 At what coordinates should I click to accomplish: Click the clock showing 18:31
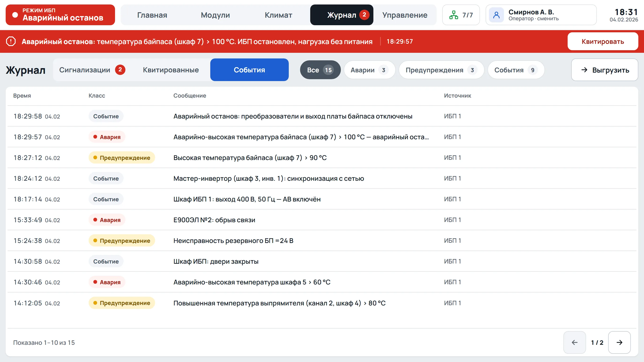[x=626, y=12]
